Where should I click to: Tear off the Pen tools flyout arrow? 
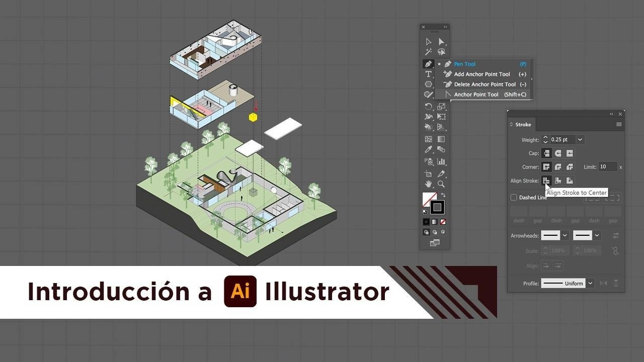(x=531, y=79)
